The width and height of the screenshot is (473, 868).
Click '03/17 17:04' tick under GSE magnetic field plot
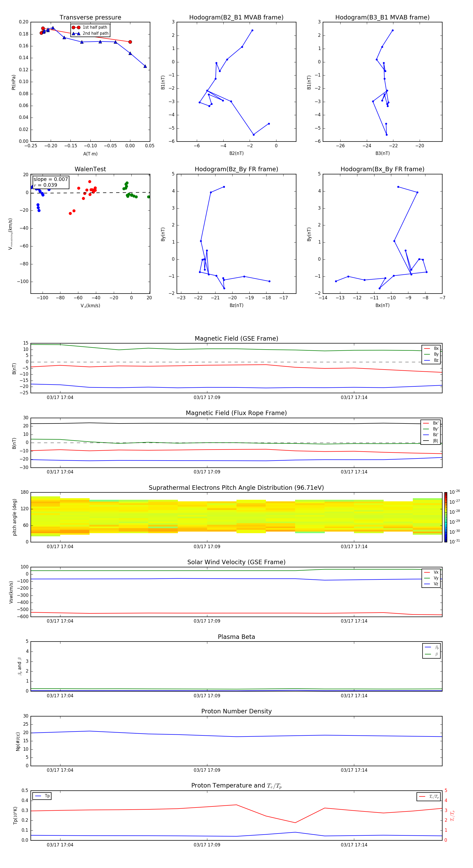(60, 398)
